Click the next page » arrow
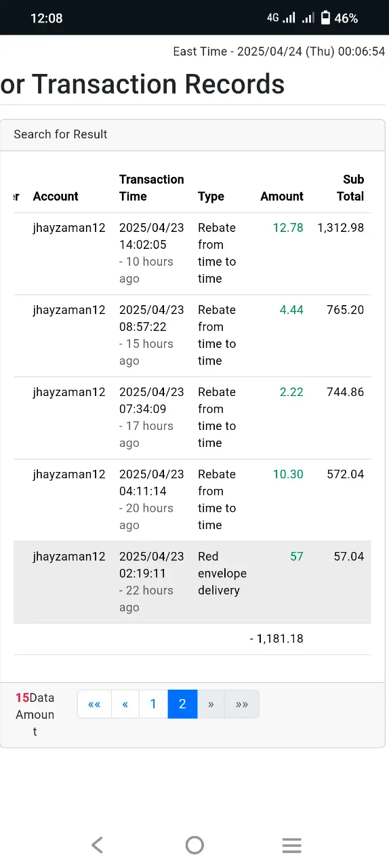Screen dimensions: 389x868 click(211, 704)
